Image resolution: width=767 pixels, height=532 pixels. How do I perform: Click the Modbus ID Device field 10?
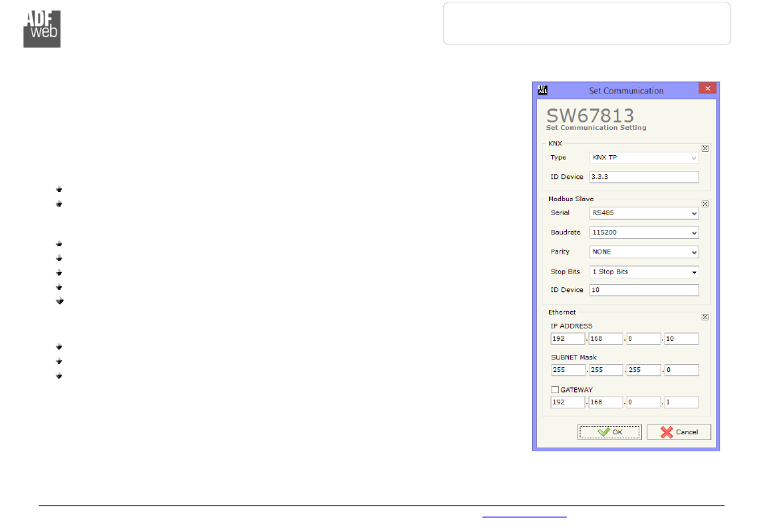(643, 290)
